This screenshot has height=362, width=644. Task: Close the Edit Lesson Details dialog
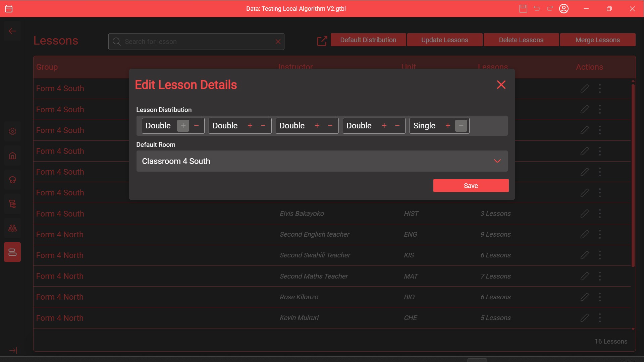pos(501,85)
